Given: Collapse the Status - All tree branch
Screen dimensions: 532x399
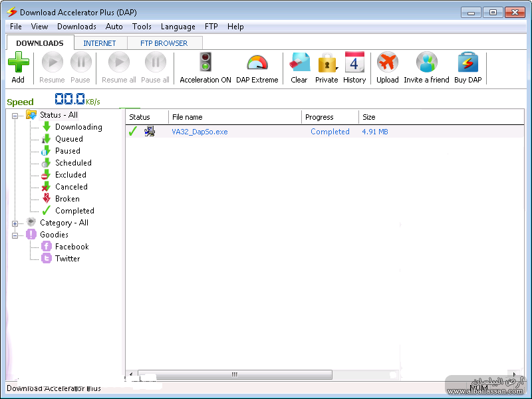Looking at the screenshot, I should [x=15, y=116].
